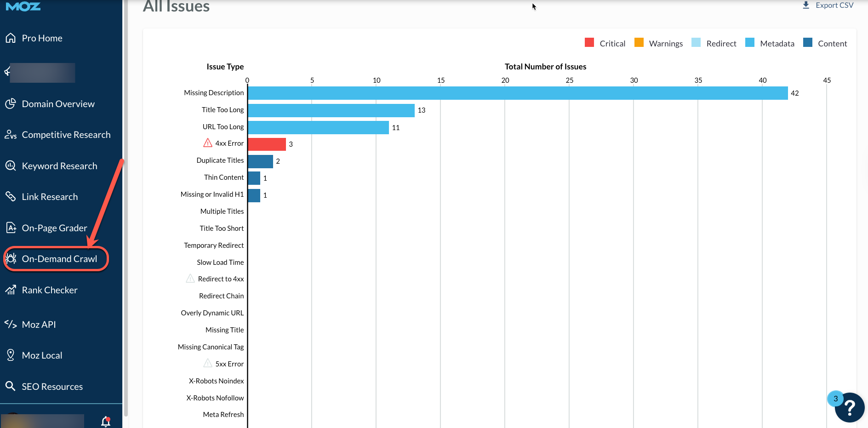868x428 pixels.
Task: Click the red 4xx Error bar
Action: (267, 144)
